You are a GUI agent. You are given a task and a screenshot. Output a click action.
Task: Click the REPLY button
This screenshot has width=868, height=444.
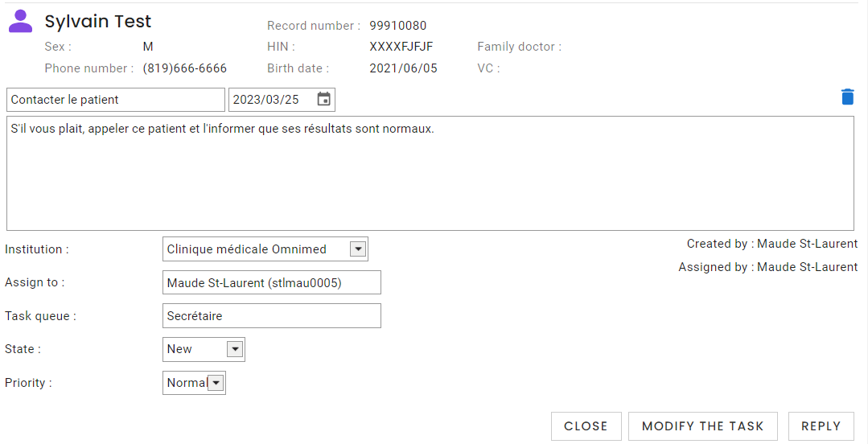coord(821,426)
